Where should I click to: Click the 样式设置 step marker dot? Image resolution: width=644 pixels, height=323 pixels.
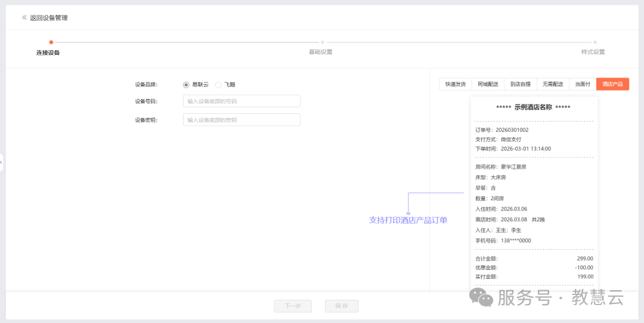point(593,42)
